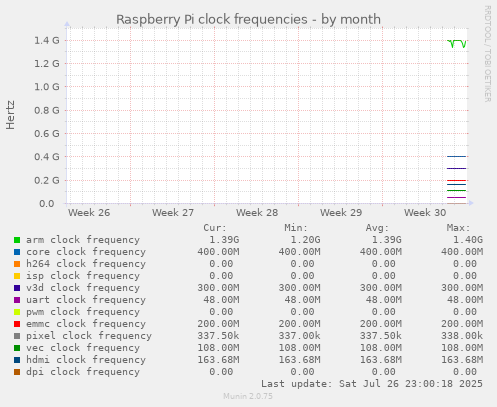Select the 'uart clock frequency' legend label

(x=86, y=300)
